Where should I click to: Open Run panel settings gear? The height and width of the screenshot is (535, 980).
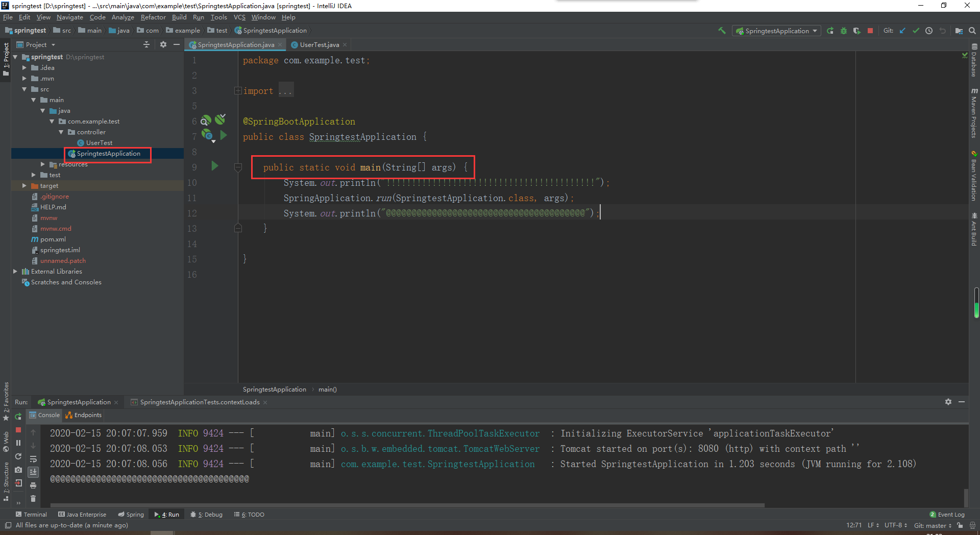tap(948, 402)
